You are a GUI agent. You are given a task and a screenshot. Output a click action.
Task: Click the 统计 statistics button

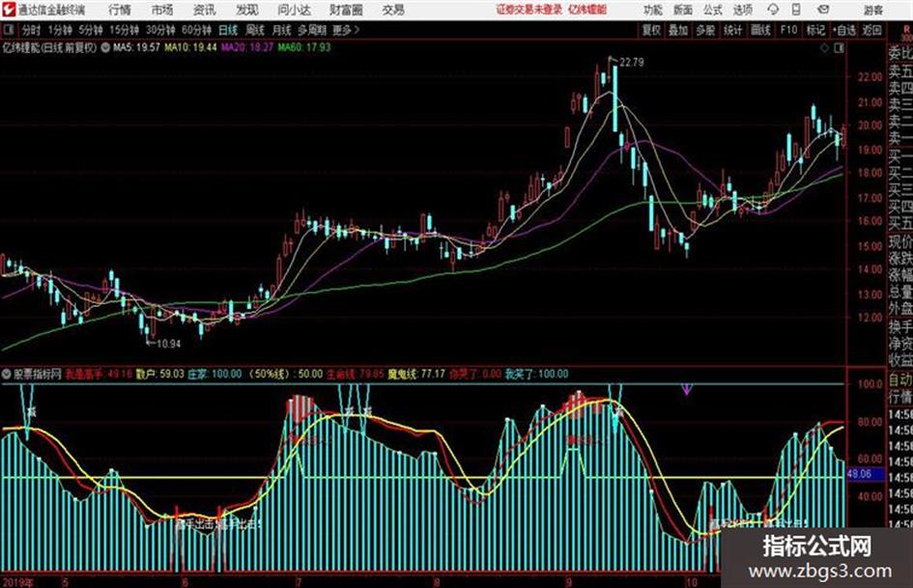pyautogui.click(x=732, y=30)
